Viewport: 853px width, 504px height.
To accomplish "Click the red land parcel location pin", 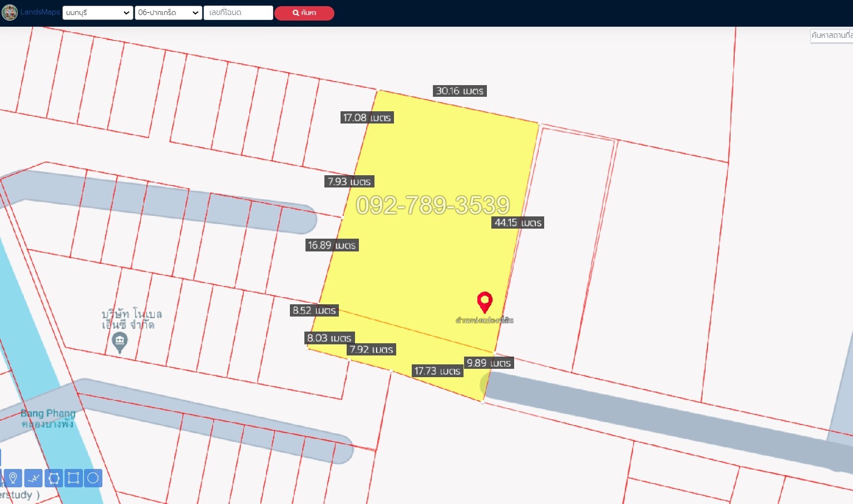I will pyautogui.click(x=485, y=302).
